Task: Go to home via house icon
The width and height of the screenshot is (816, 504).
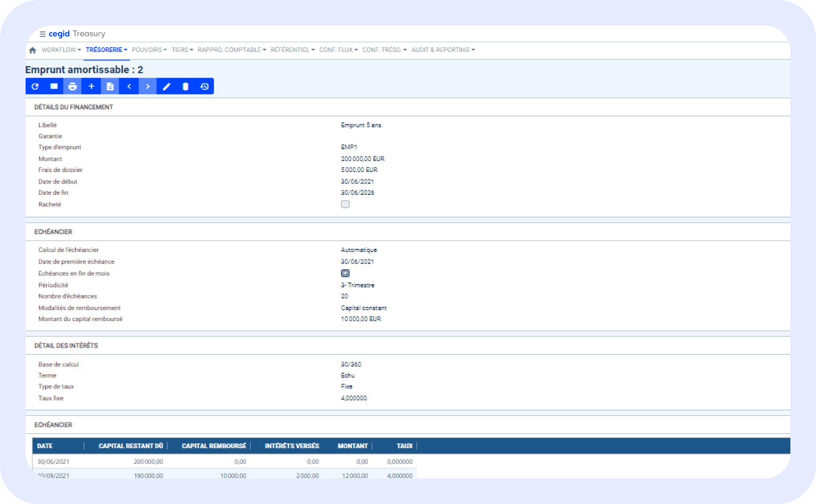Action: pyautogui.click(x=33, y=50)
